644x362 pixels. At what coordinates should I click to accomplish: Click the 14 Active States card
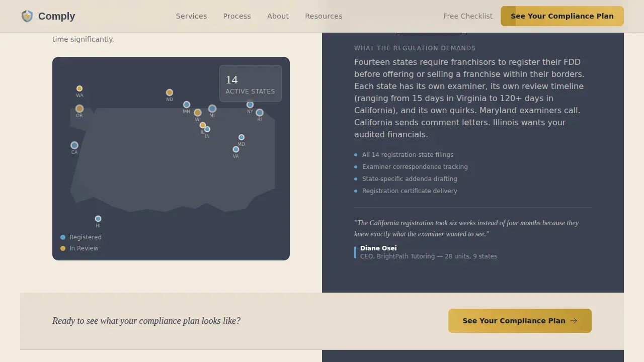pos(251,83)
